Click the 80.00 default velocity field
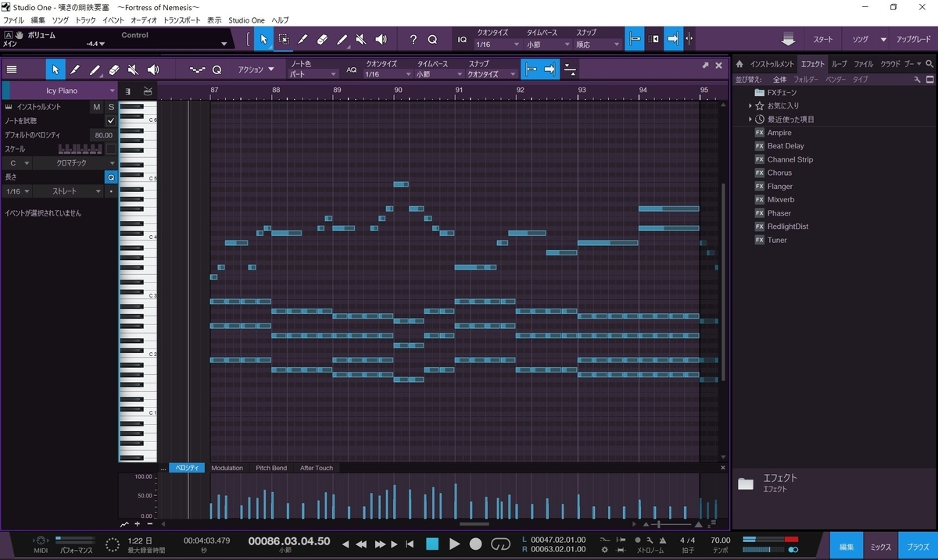Viewport: 938px width, 560px height. (103, 135)
